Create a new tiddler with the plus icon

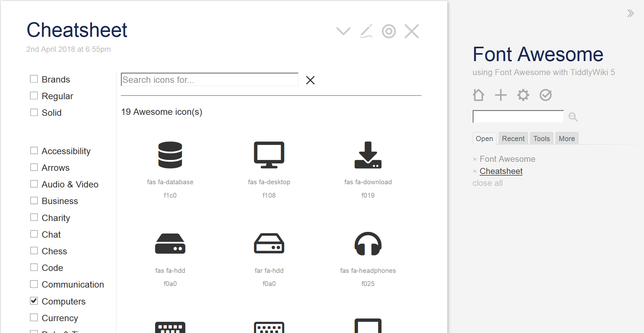coord(501,95)
